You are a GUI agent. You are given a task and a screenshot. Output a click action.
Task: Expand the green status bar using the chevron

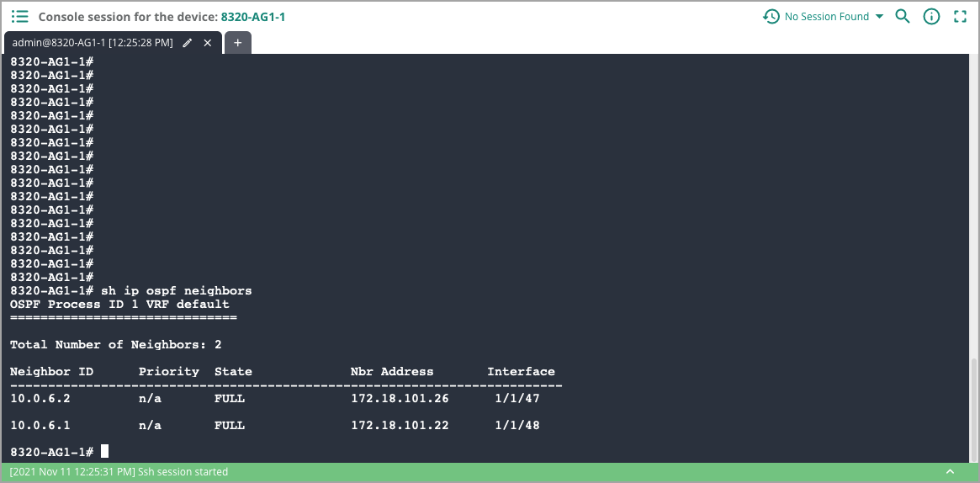(951, 472)
